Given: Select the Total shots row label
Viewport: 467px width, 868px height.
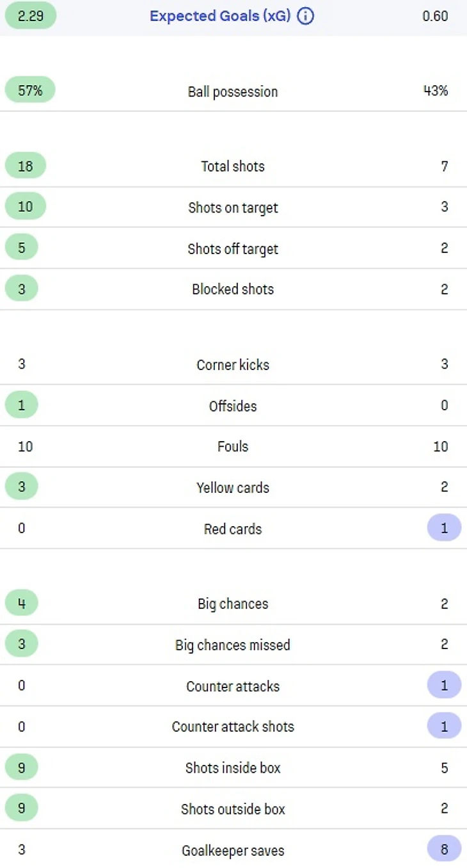Looking at the screenshot, I should pyautogui.click(x=233, y=166).
